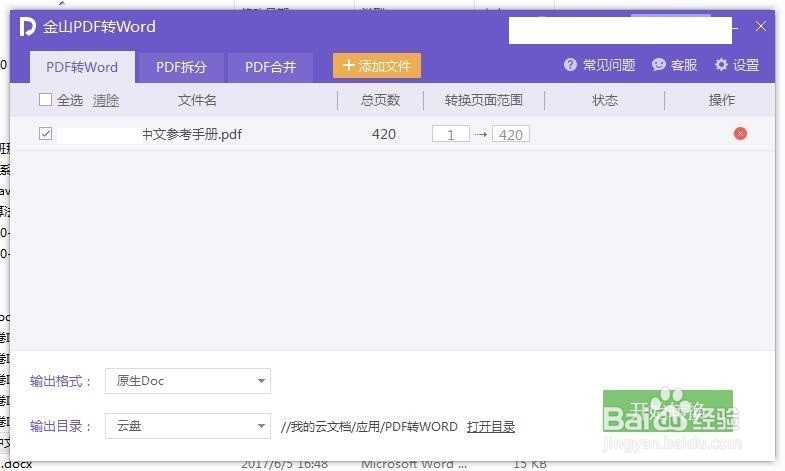Open the PDF合并 tab

coord(270,67)
